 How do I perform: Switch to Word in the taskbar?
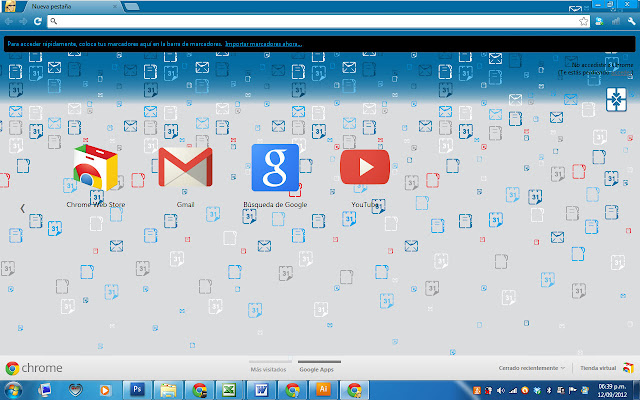261,390
